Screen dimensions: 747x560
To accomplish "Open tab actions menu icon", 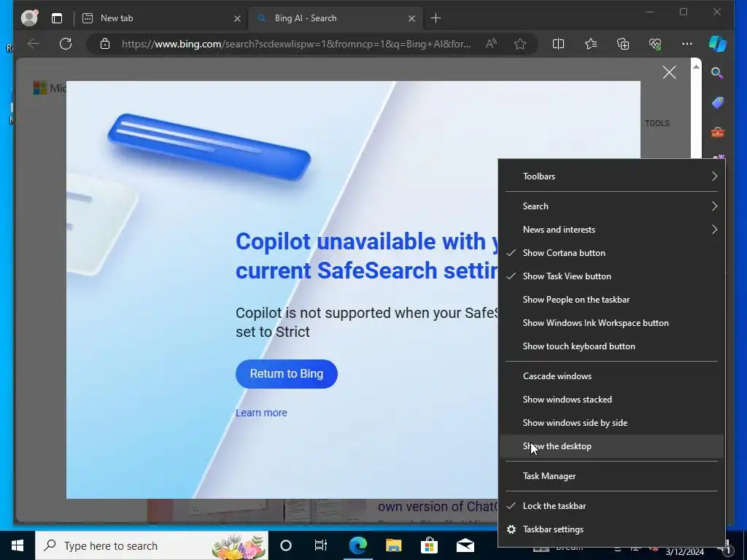I will (57, 18).
